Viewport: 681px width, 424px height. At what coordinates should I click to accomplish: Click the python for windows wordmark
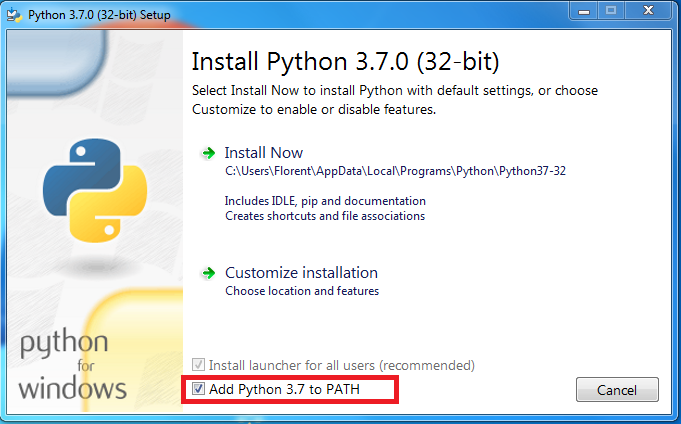pyautogui.click(x=73, y=366)
